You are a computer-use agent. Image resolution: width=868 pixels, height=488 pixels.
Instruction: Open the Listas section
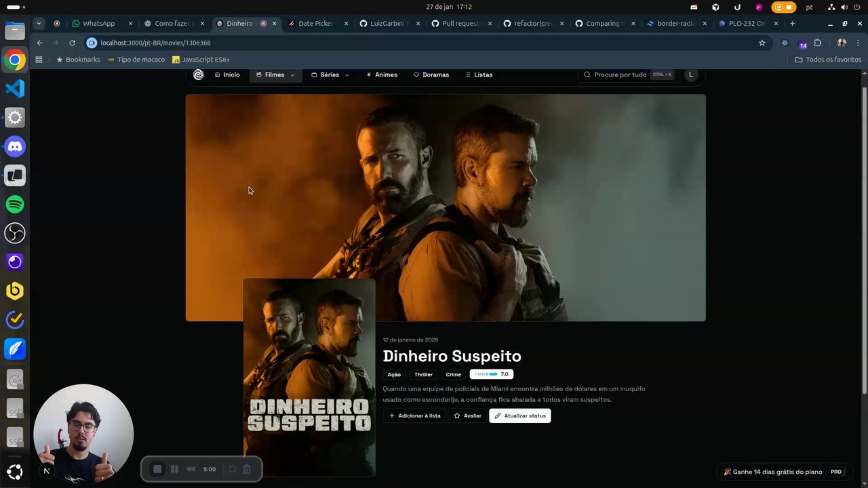[x=479, y=75]
